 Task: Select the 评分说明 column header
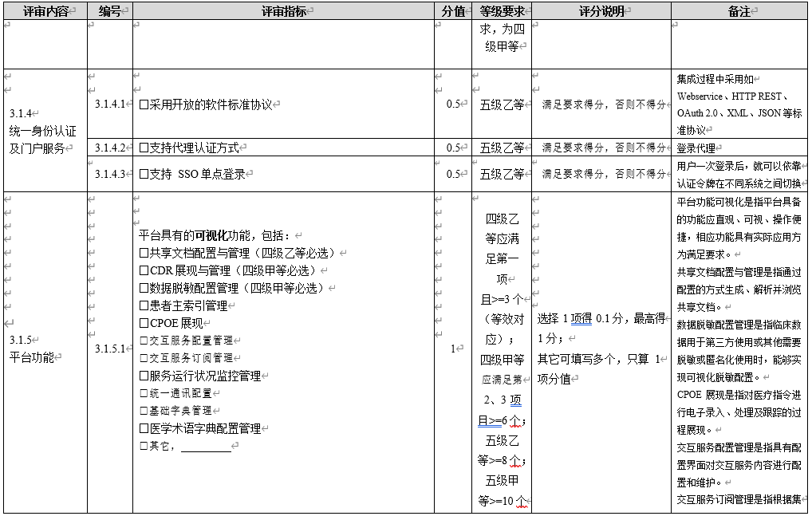pos(601,11)
